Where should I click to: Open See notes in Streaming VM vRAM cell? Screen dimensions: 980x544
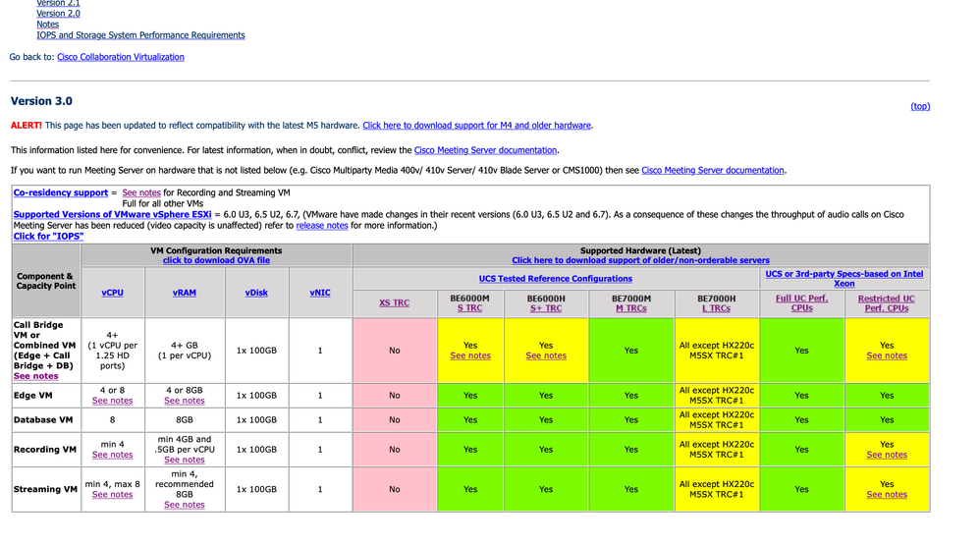(185, 505)
